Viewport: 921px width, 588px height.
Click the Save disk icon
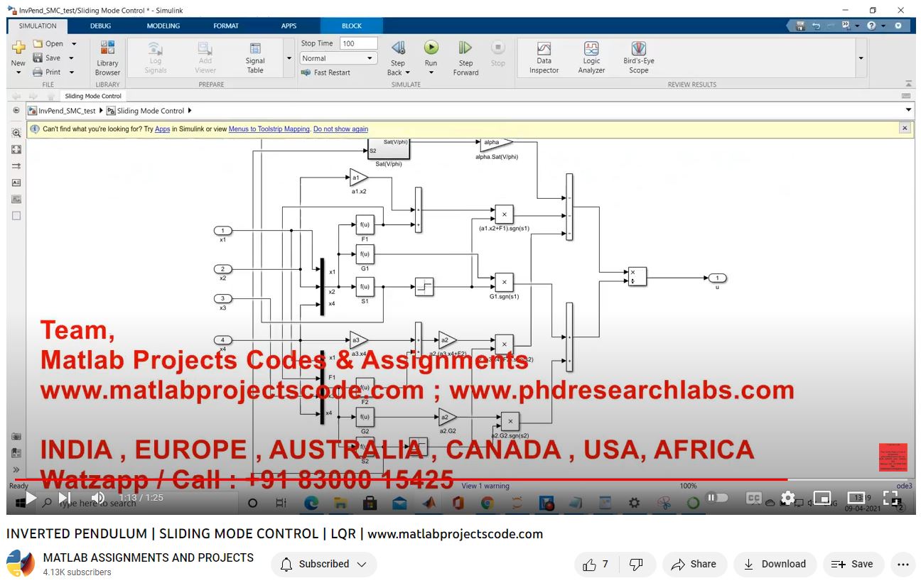pos(38,58)
